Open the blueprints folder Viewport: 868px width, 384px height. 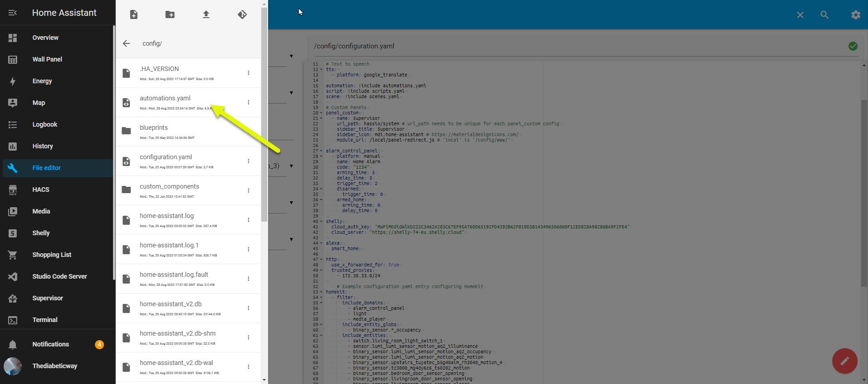[x=154, y=128]
